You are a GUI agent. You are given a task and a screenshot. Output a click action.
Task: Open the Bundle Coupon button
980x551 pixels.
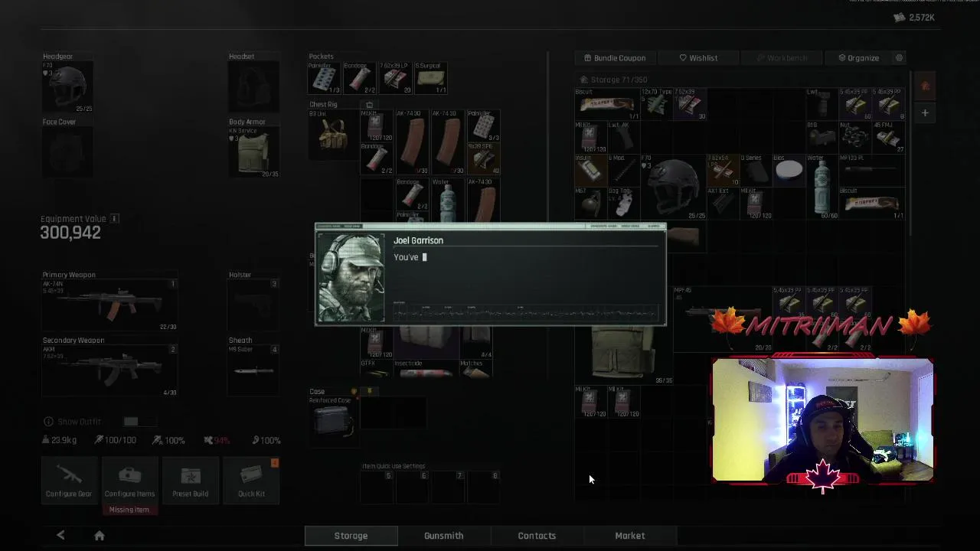tap(615, 58)
